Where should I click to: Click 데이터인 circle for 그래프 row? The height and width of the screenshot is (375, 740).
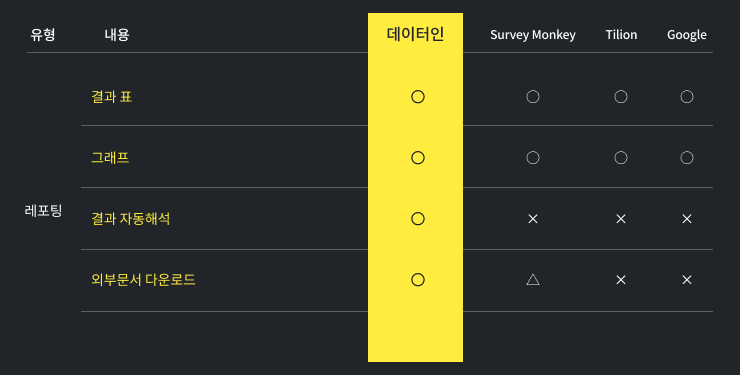pos(418,158)
